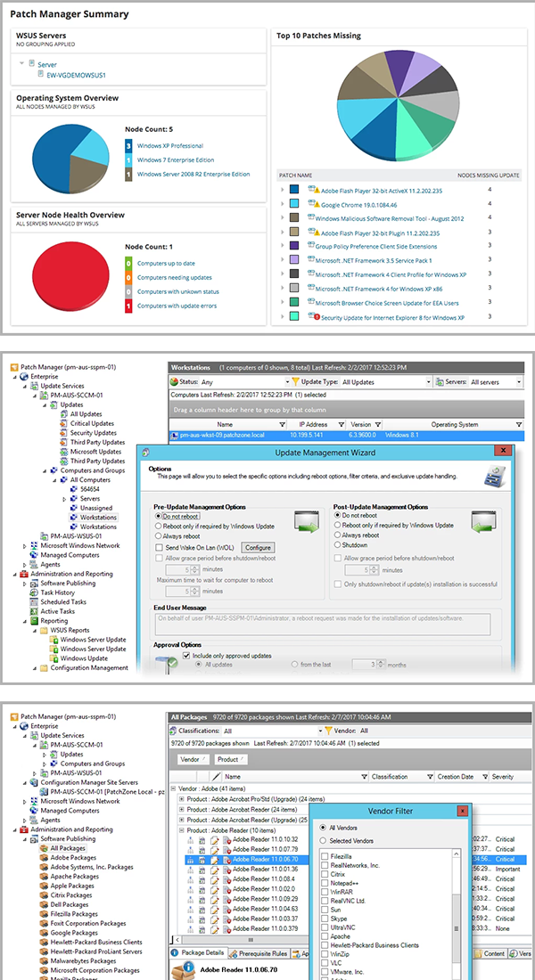The image size is (535, 980).
Task: Uncheck Include only approved updates
Action: click(x=185, y=656)
